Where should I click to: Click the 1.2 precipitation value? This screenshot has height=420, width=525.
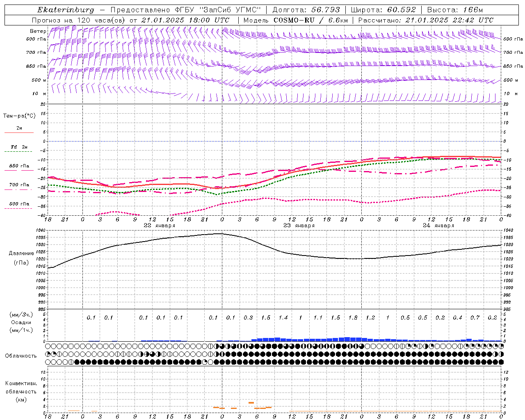tap(370, 318)
